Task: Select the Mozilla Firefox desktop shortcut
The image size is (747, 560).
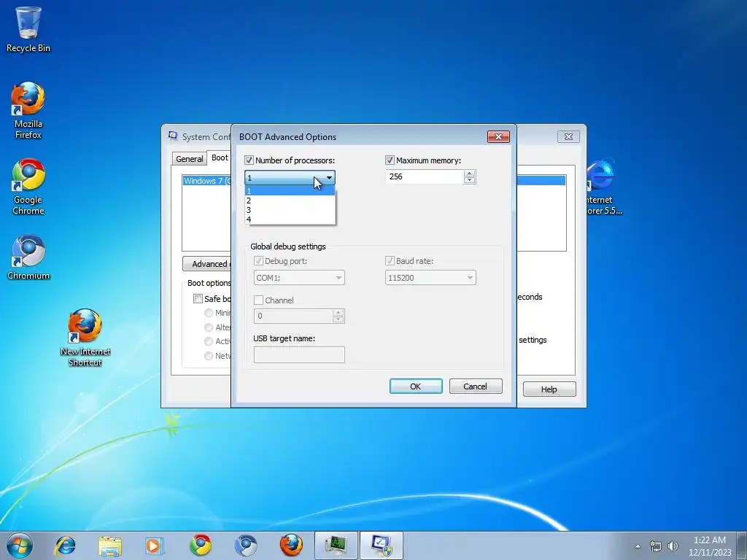Action: (28, 110)
